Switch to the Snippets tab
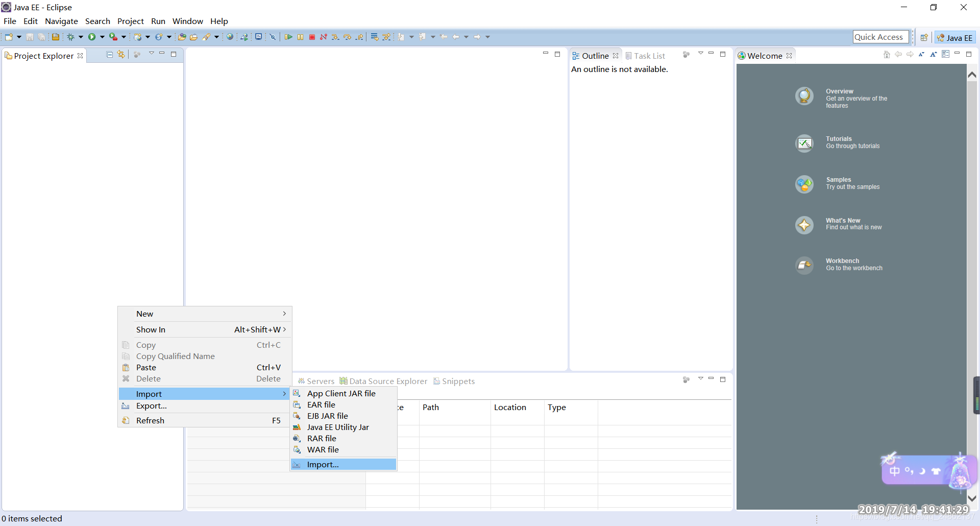 click(454, 381)
